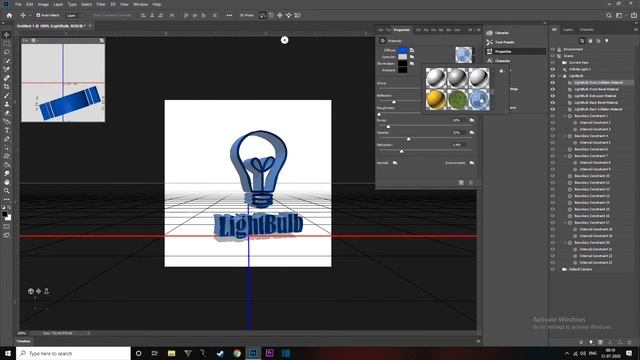Click the Diffuse texture folder icon
This screenshot has width=640, height=360.
412,50
